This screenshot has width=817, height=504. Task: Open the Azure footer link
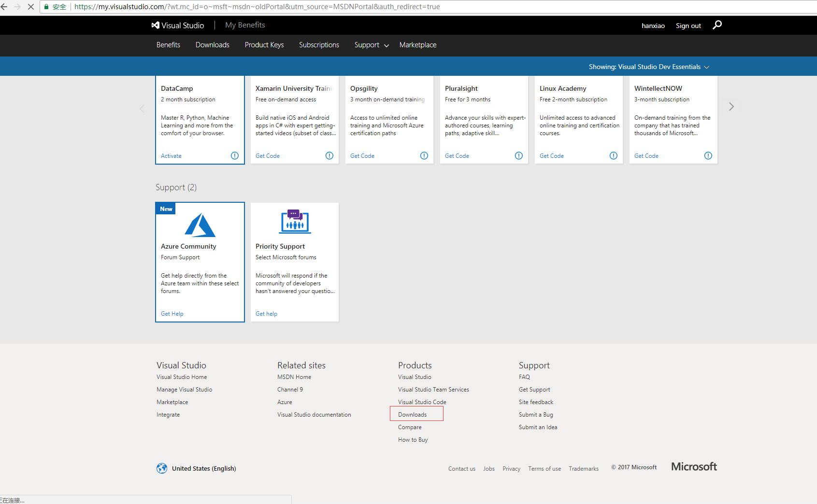click(285, 402)
